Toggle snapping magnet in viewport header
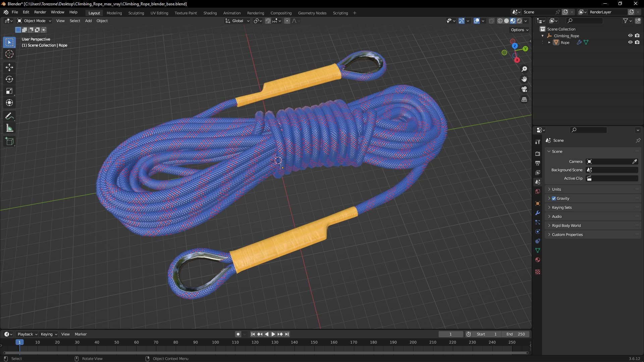The height and width of the screenshot is (362, 644). (268, 21)
